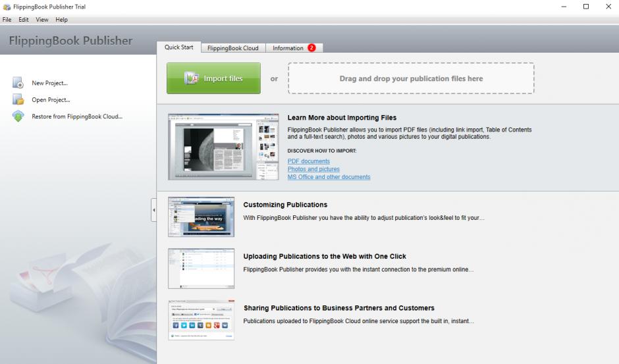Click the Restore from FlippingBook Cloud arrow icon
Screen dimensions: 619x364
tap(18, 117)
